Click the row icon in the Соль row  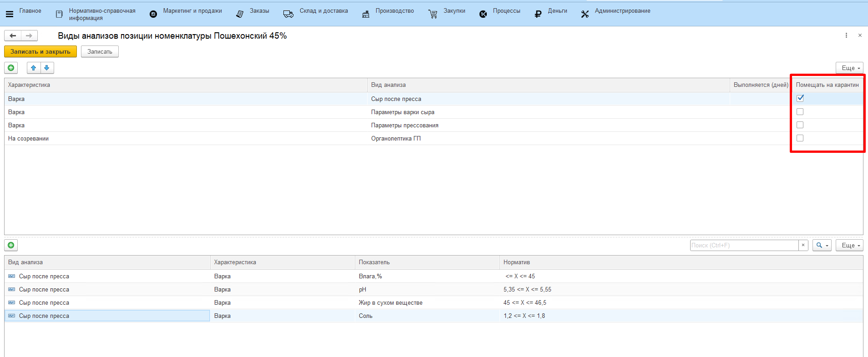[x=12, y=316]
